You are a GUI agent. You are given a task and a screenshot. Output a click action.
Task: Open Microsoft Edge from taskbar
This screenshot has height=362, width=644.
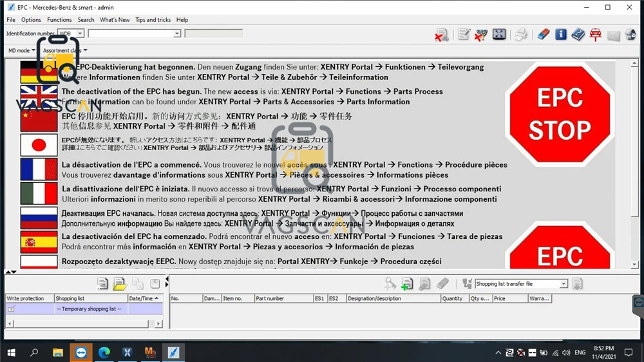click(104, 352)
